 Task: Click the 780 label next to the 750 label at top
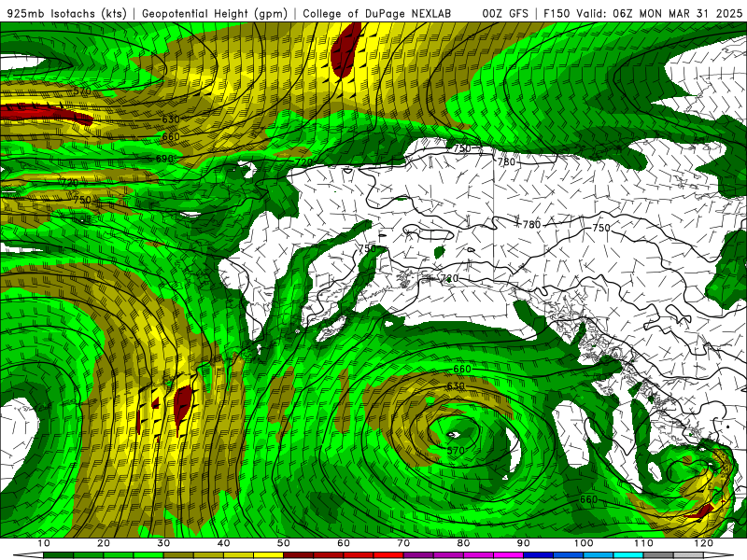coord(506,161)
